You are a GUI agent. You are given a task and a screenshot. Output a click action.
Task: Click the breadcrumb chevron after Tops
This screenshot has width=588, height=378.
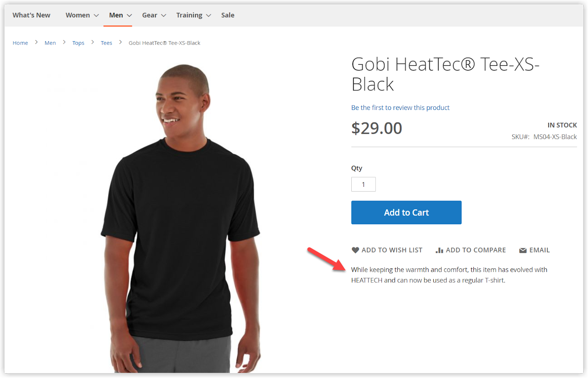click(x=92, y=42)
